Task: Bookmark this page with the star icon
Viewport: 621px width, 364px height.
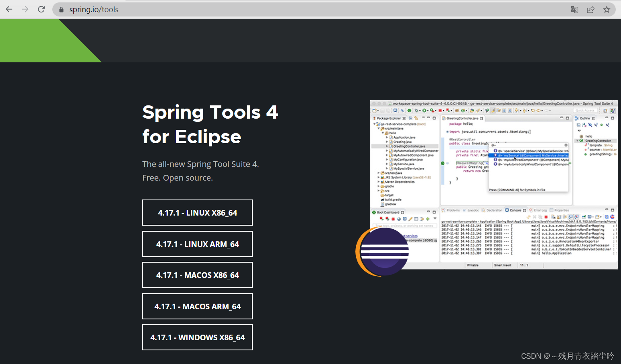Action: pos(607,10)
